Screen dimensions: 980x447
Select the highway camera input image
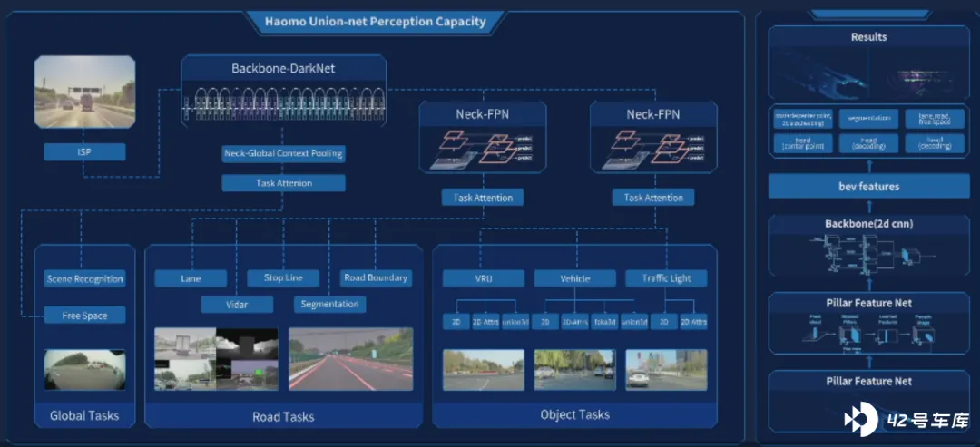point(84,92)
